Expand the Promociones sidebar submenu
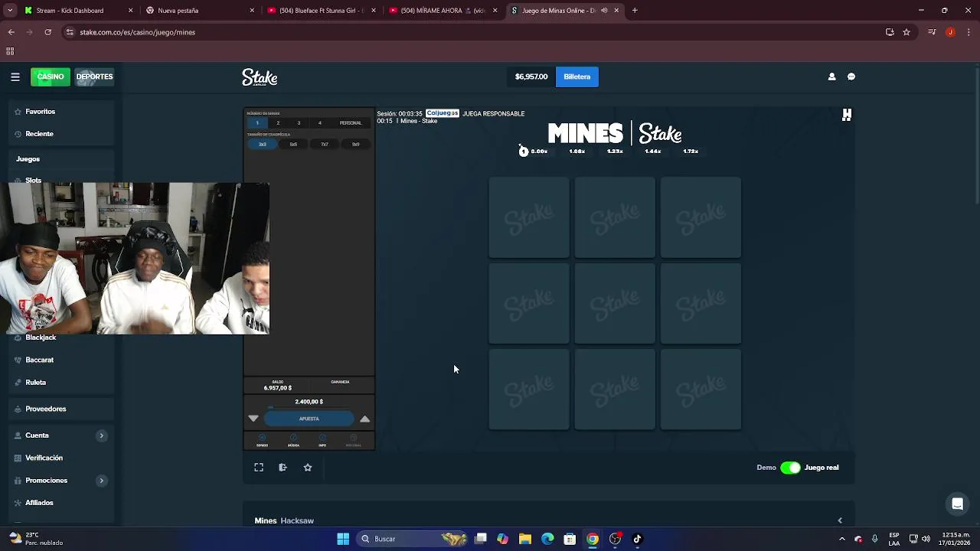Viewport: 980px width, 551px height. point(101,481)
